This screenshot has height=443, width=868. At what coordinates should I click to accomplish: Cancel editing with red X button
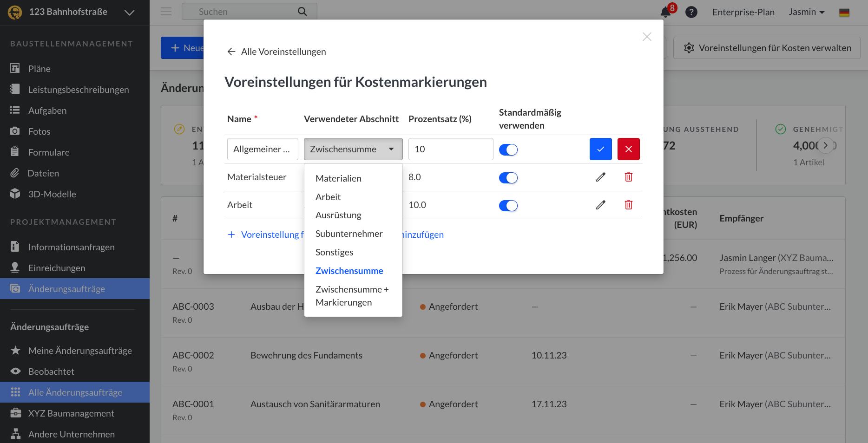click(x=629, y=149)
